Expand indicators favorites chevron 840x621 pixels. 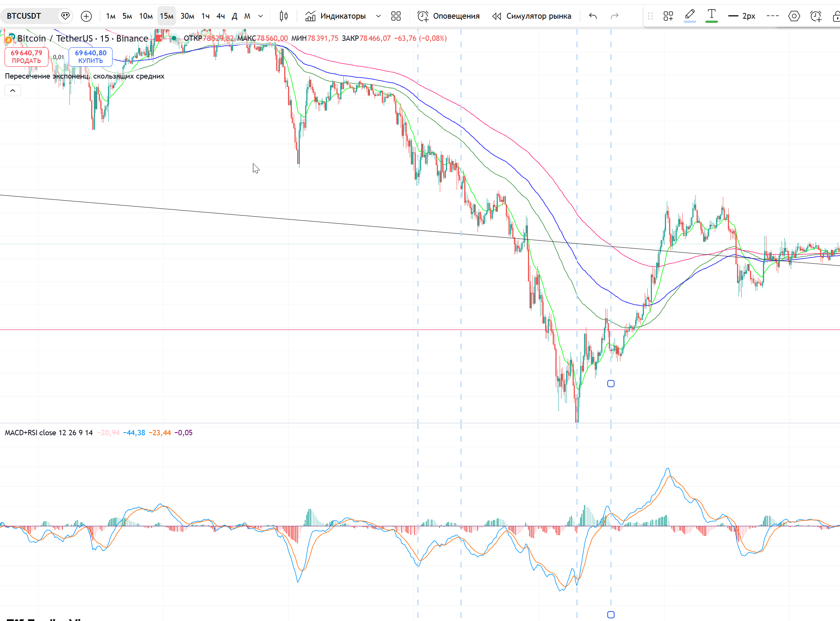tap(378, 16)
